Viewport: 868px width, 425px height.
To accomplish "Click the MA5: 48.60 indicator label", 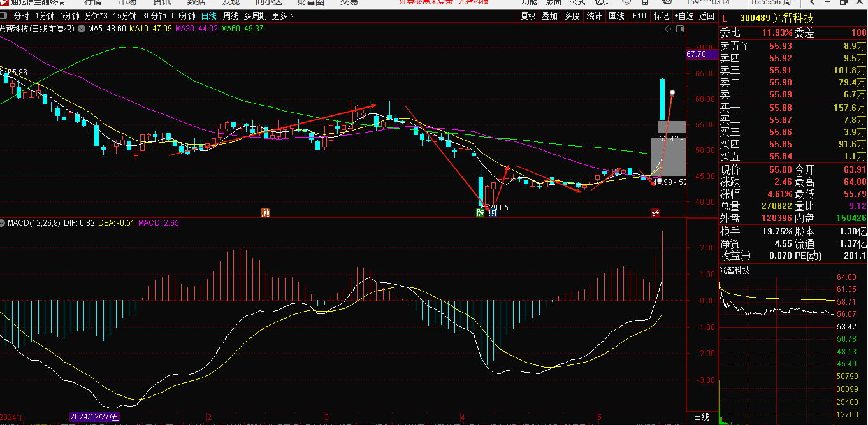I will pyautogui.click(x=107, y=29).
